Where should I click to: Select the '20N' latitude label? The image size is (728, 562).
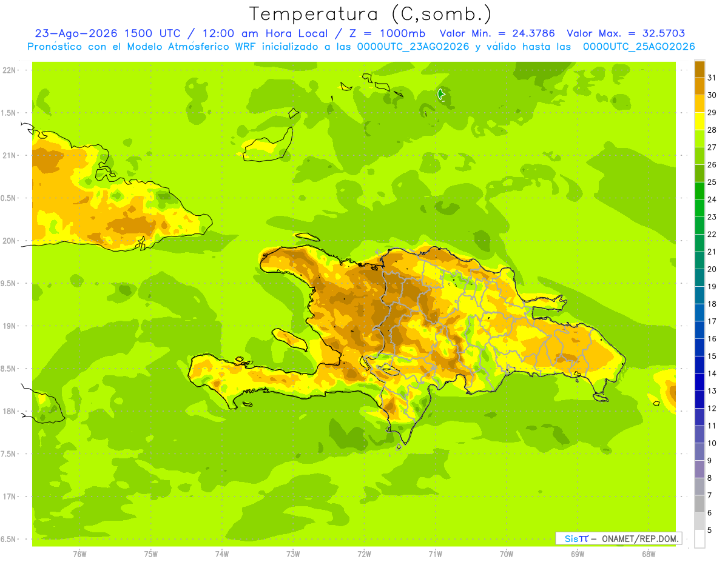[9, 241]
